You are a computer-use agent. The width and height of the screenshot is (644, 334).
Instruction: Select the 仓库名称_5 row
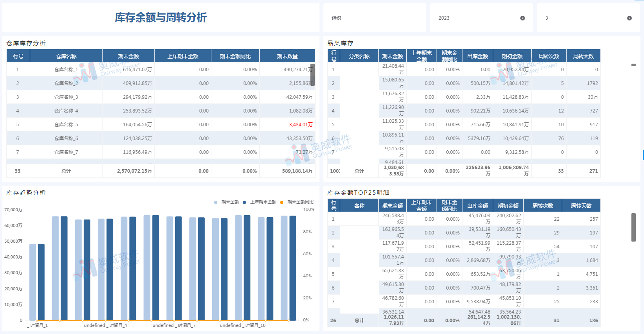[66, 125]
